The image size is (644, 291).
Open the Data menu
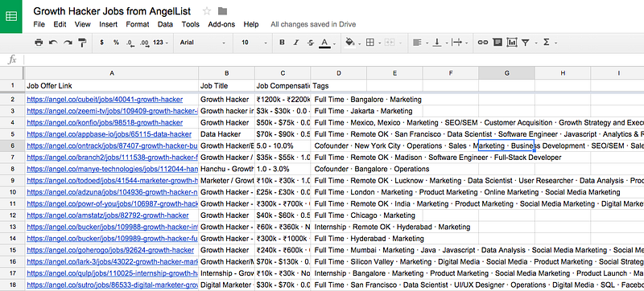(165, 24)
